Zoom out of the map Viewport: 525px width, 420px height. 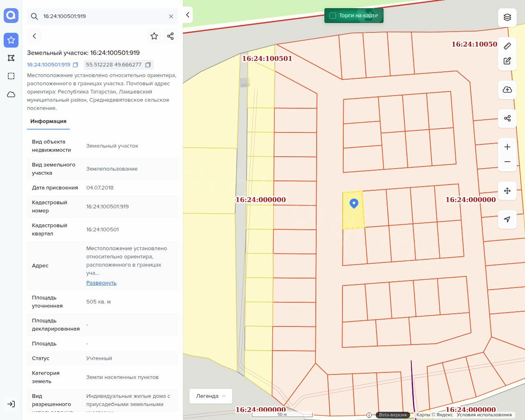pyautogui.click(x=507, y=162)
